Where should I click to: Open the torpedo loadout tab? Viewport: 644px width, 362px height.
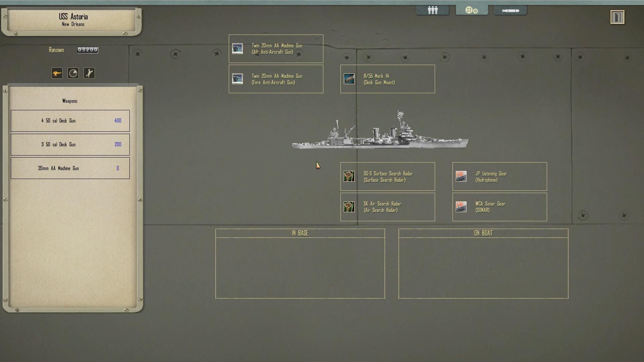coord(511,10)
